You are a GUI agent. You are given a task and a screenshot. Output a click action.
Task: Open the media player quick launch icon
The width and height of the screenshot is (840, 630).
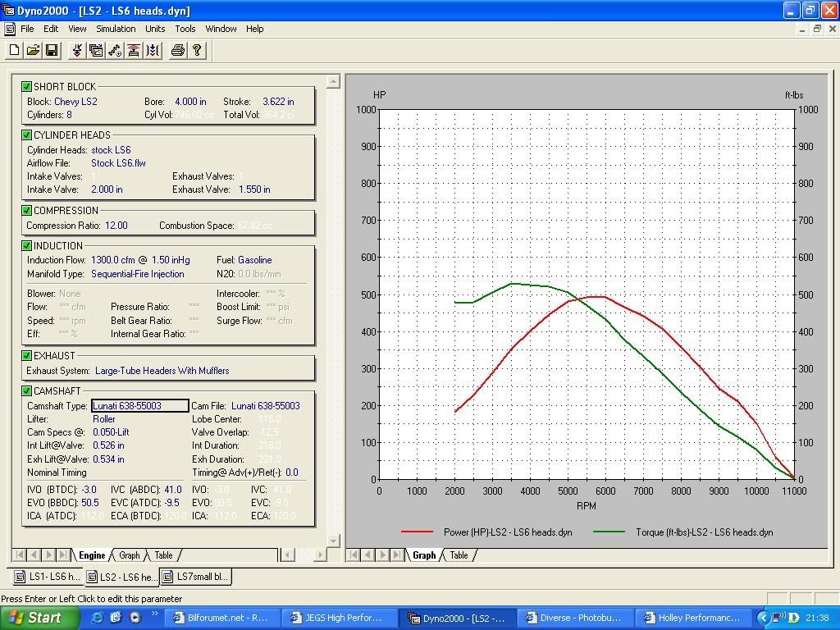pos(135,617)
